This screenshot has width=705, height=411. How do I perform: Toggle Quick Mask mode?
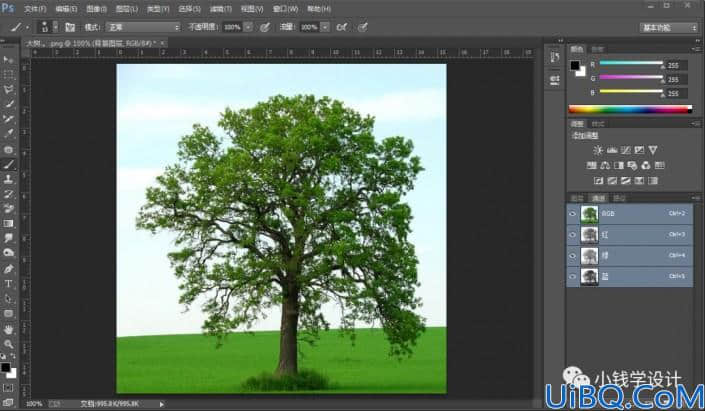(8, 388)
